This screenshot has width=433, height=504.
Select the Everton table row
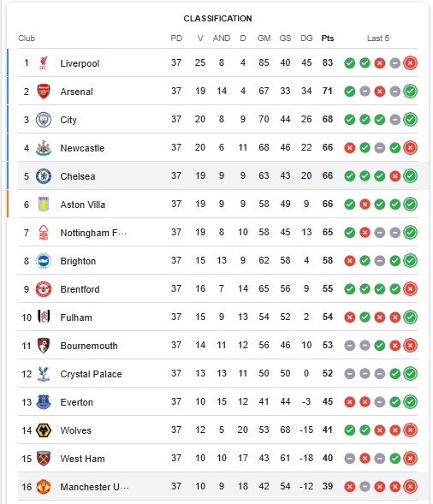pyautogui.click(x=217, y=402)
